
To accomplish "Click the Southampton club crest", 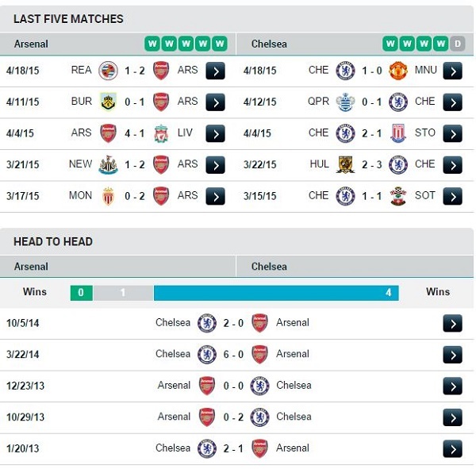I will [398, 196].
